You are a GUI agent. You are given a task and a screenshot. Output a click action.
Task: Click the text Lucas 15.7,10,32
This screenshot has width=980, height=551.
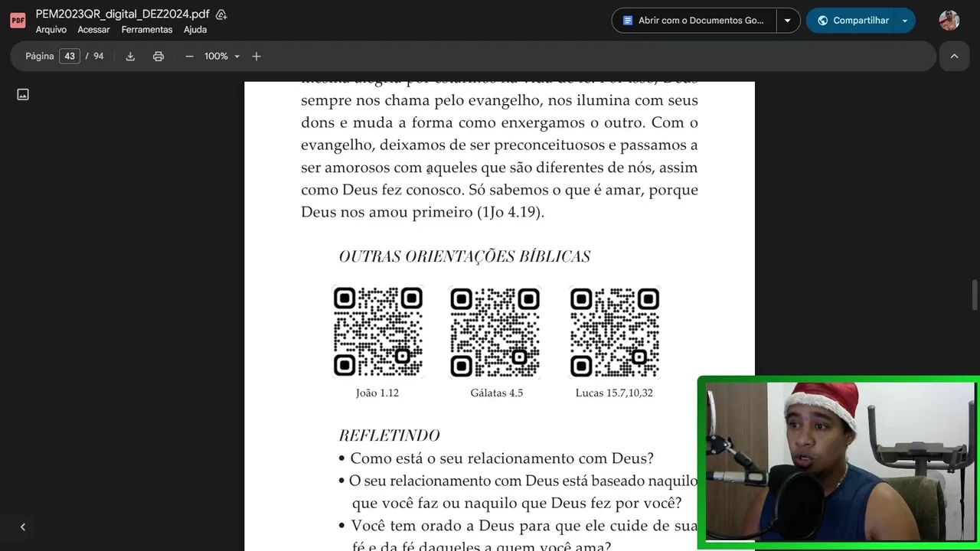point(614,393)
